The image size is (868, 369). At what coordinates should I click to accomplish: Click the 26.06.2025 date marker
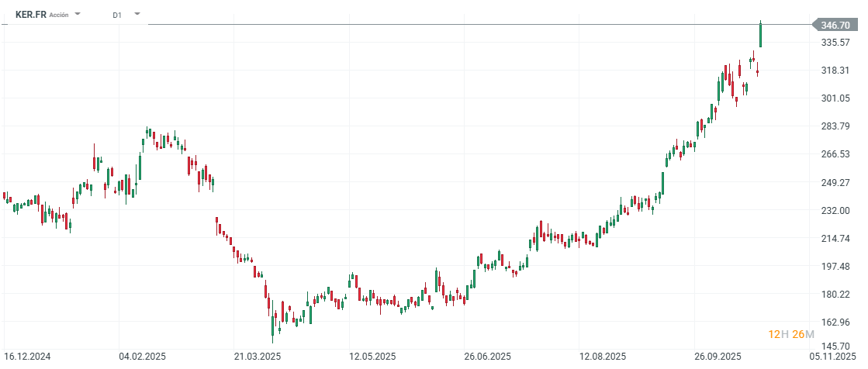(486, 357)
